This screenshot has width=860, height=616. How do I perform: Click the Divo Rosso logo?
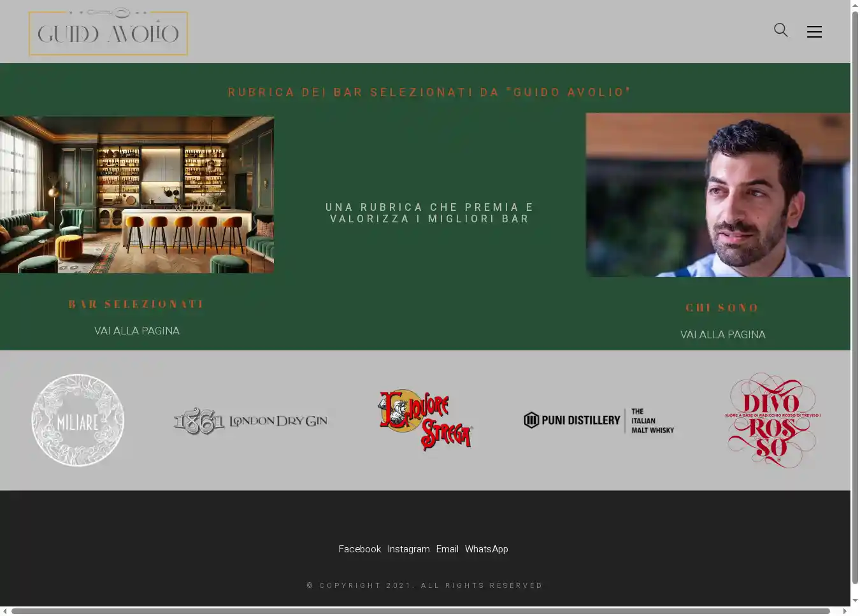pos(772,420)
